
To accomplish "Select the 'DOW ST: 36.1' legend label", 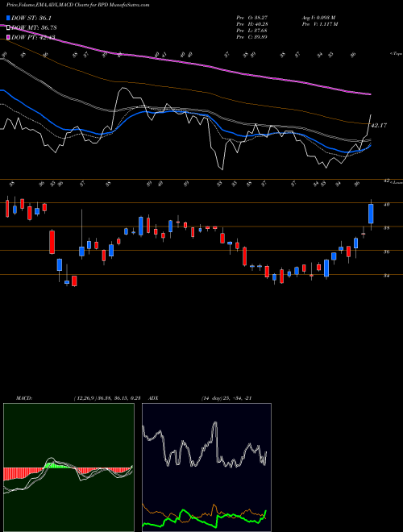I will [31, 18].
